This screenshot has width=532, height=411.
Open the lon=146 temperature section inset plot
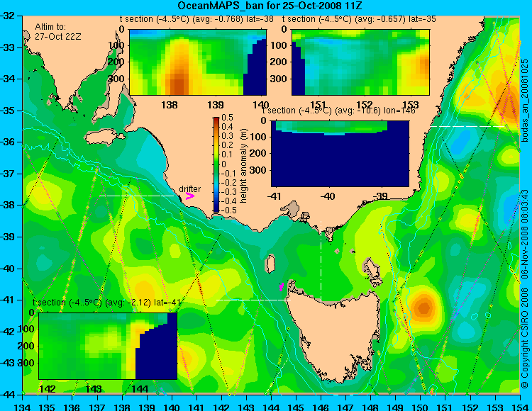(340, 154)
